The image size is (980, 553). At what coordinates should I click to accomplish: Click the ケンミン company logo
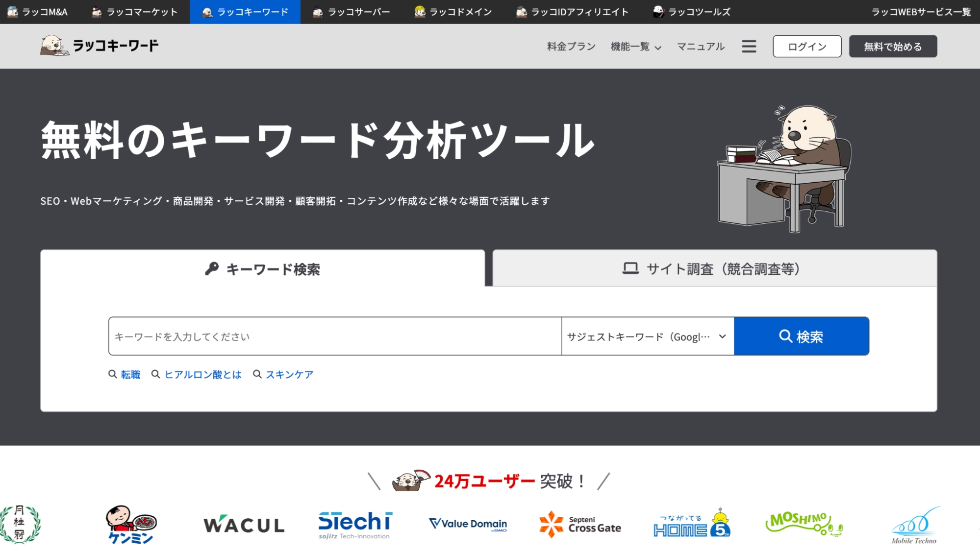(x=131, y=525)
